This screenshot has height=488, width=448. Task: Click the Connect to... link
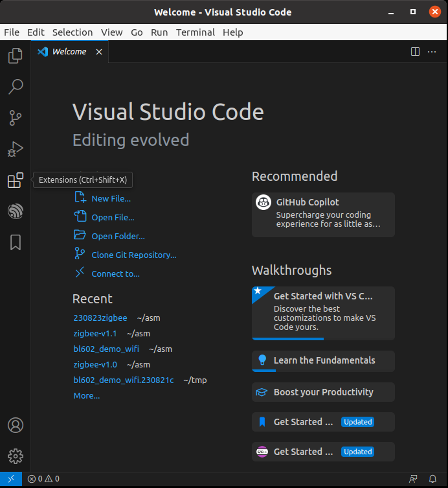click(115, 273)
